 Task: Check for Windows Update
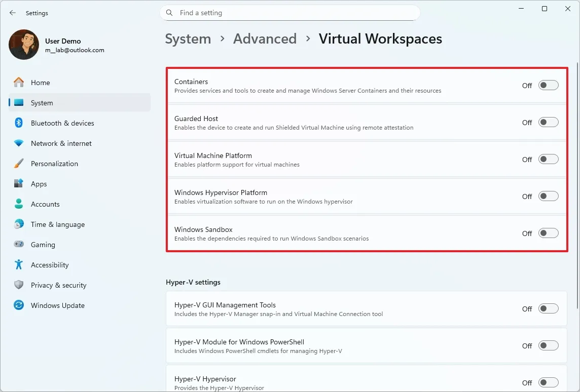point(57,305)
